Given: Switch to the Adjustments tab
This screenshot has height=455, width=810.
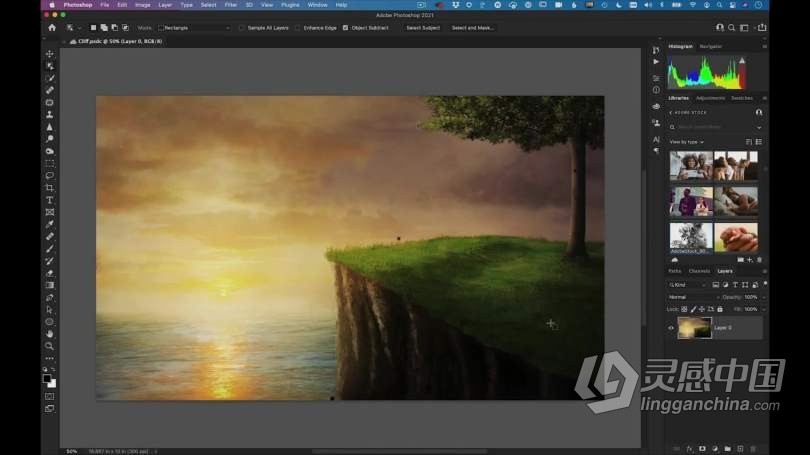Looking at the screenshot, I should pyautogui.click(x=710, y=98).
